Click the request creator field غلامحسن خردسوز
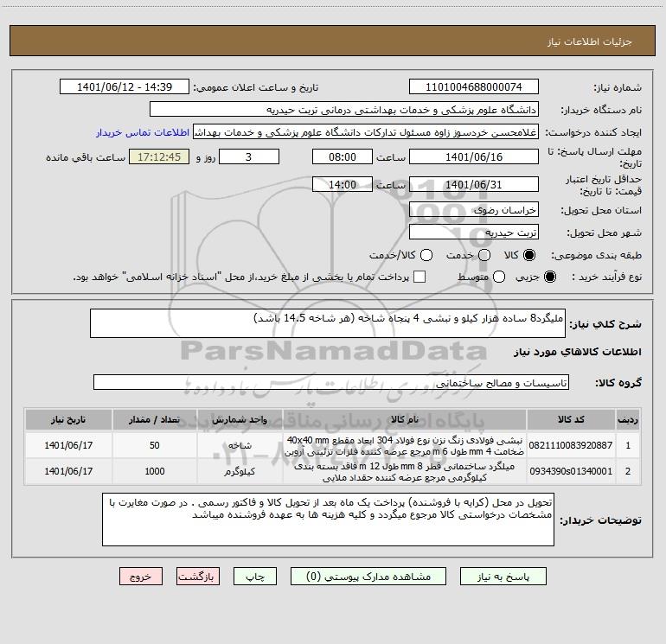 pos(366,132)
